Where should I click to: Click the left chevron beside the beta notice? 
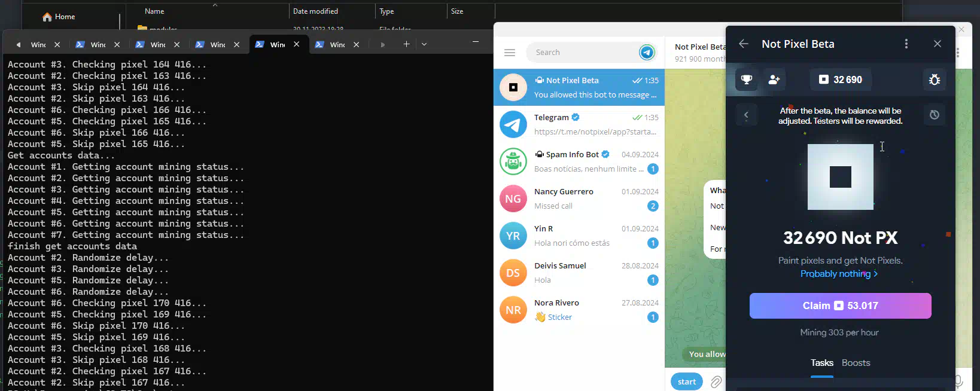click(746, 115)
